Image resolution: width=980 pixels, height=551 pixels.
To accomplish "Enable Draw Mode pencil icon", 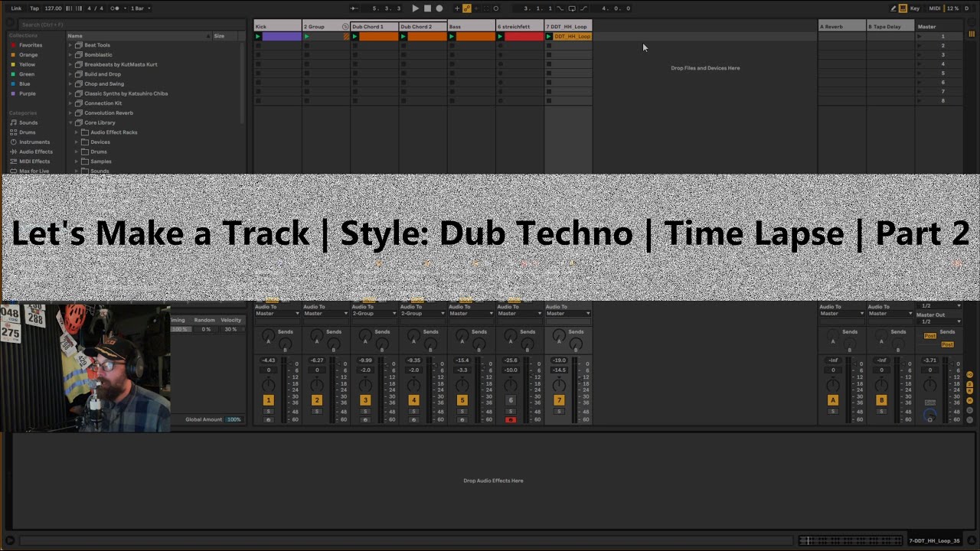I will click(x=893, y=8).
